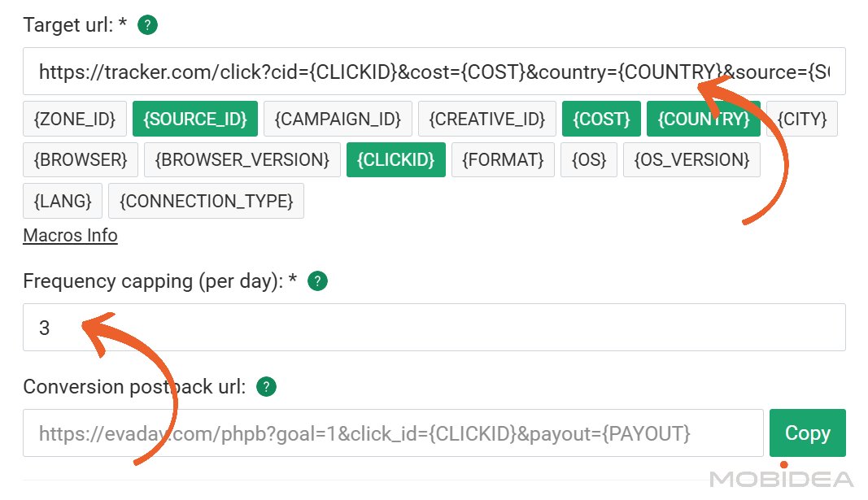The width and height of the screenshot is (868, 500).
Task: Add the {CITY} macro button
Action: click(802, 119)
